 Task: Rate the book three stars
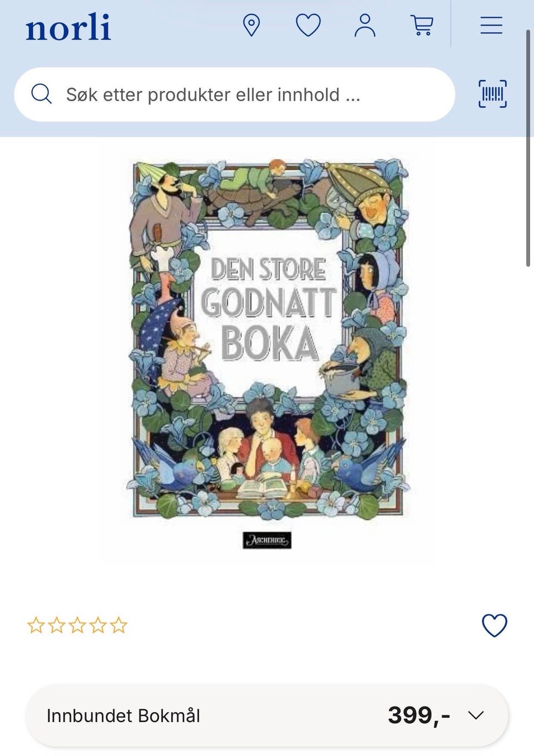point(77,625)
